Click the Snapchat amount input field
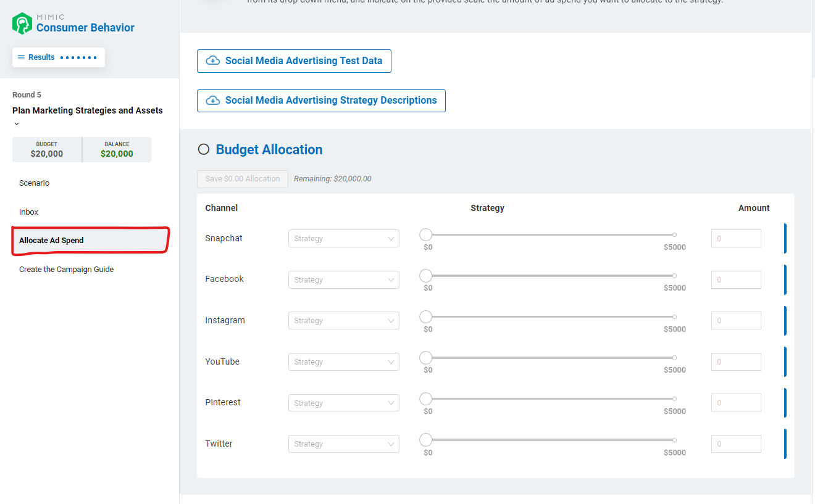 click(x=736, y=239)
